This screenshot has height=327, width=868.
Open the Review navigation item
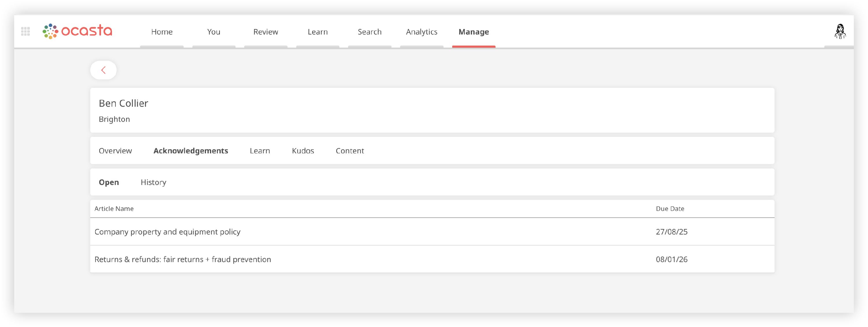pos(266,32)
